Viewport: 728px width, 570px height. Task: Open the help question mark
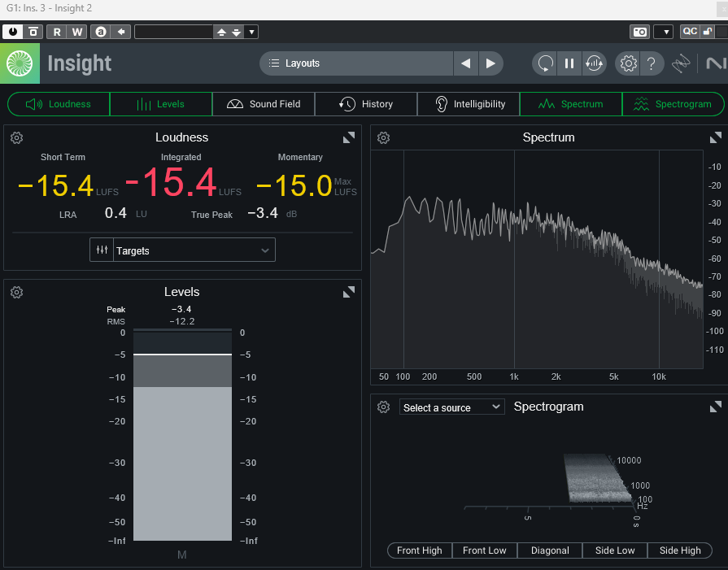[652, 63]
